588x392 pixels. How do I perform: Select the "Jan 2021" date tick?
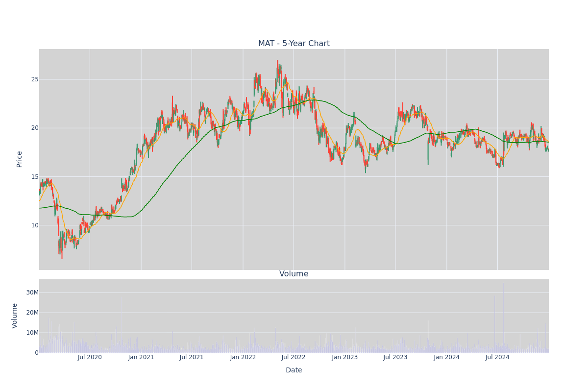[141, 357]
